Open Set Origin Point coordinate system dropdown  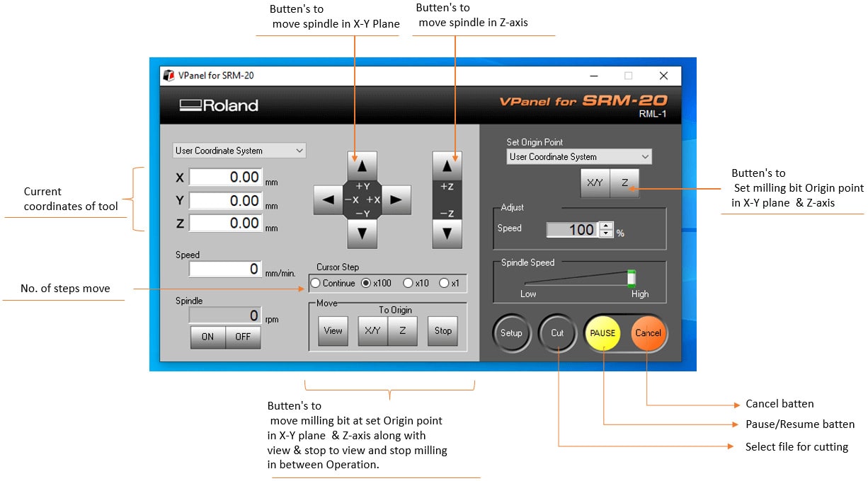pos(579,157)
